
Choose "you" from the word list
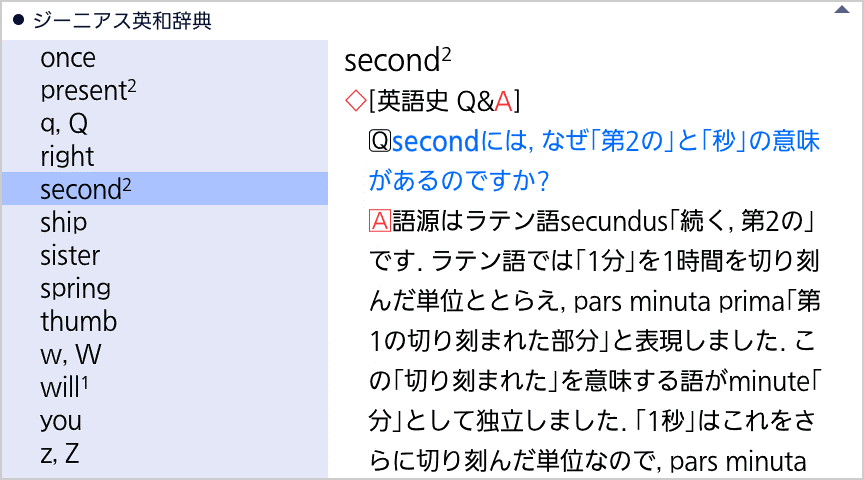pyautogui.click(x=61, y=421)
